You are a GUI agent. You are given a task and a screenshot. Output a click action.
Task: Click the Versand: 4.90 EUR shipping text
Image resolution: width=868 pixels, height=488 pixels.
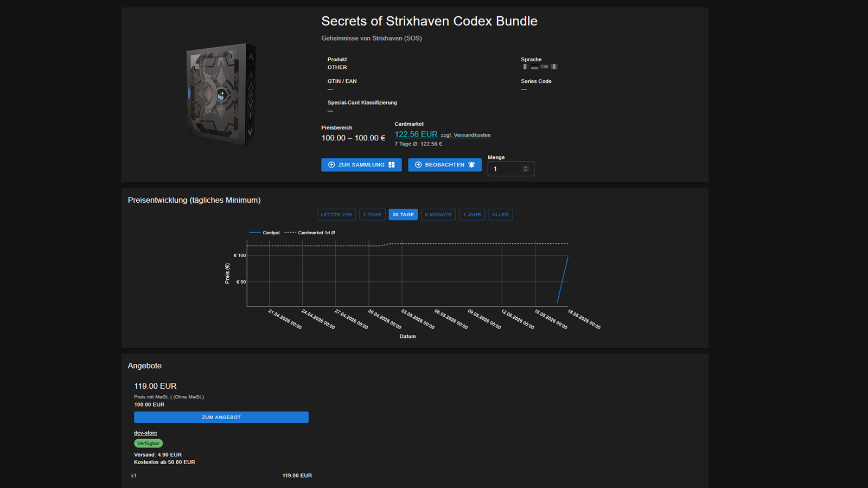coord(158,455)
